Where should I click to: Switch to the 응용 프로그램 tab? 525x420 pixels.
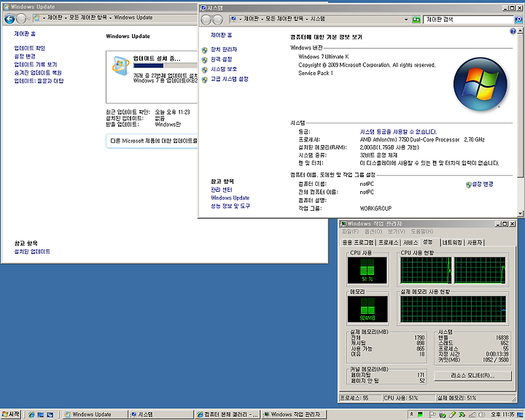(x=357, y=243)
